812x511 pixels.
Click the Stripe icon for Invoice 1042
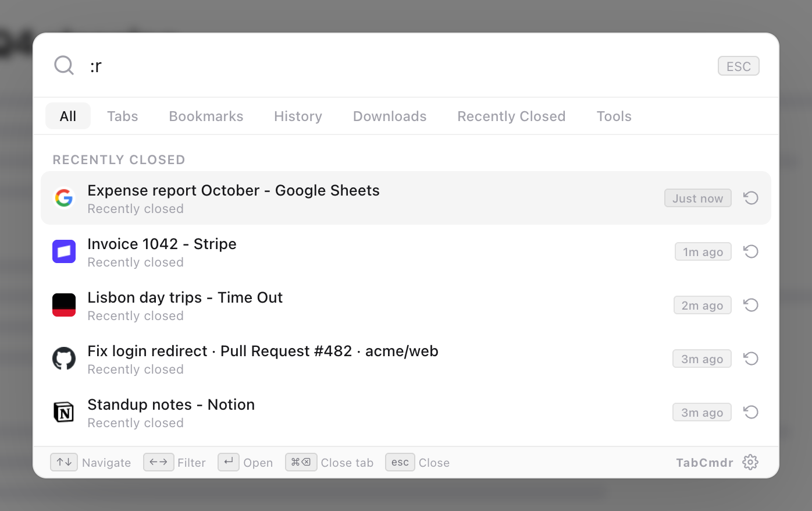pos(64,251)
